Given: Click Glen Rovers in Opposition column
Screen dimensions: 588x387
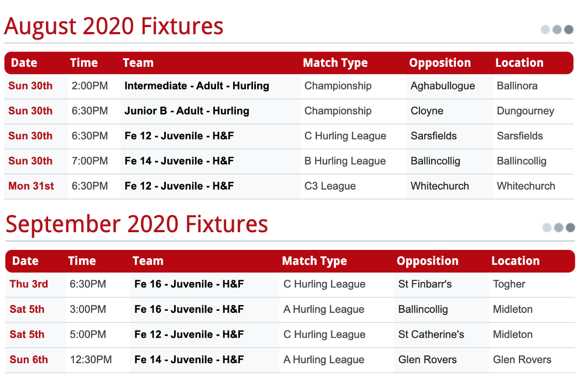Looking at the screenshot, I should tap(428, 359).
